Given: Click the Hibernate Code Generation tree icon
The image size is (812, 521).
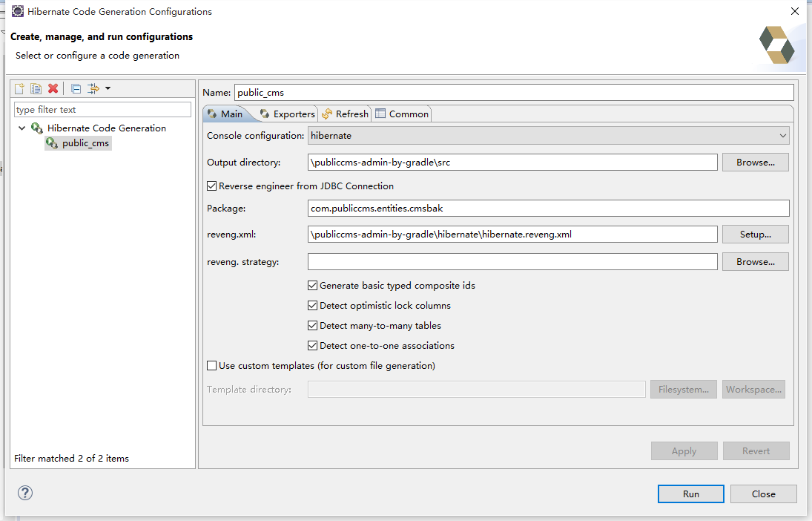Looking at the screenshot, I should pyautogui.click(x=37, y=128).
